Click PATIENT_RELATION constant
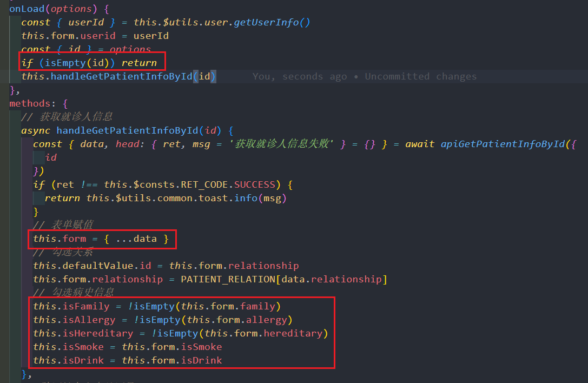The image size is (588, 383). point(228,280)
